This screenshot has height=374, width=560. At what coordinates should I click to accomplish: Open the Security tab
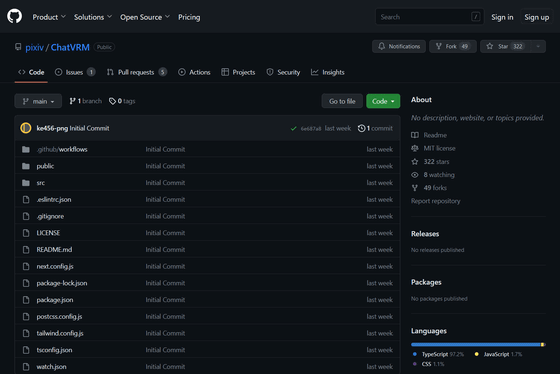pos(283,72)
